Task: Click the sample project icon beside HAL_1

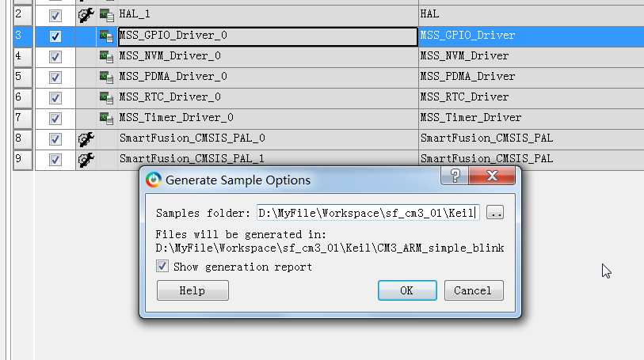Action: 107,16
